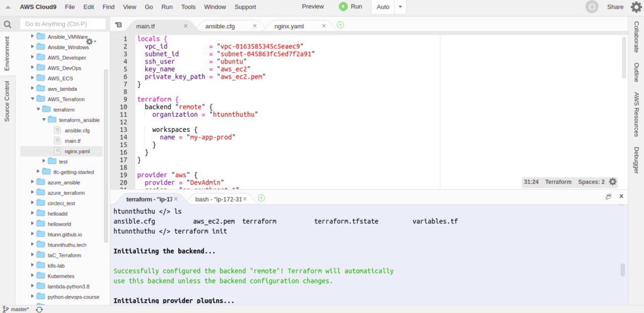Maximize the terminal panel icon
The height and width of the screenshot is (313, 644).
coord(608,197)
